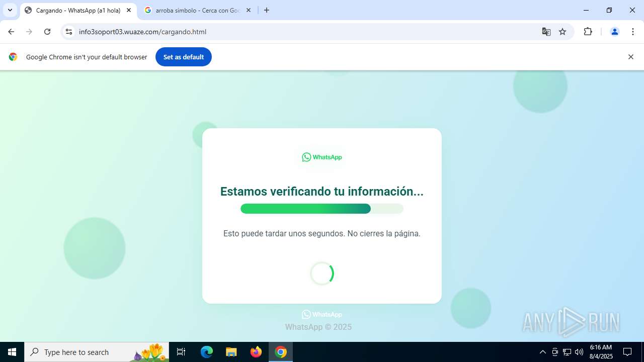
Task: Open the Chrome profile avatar
Action: click(x=614, y=32)
